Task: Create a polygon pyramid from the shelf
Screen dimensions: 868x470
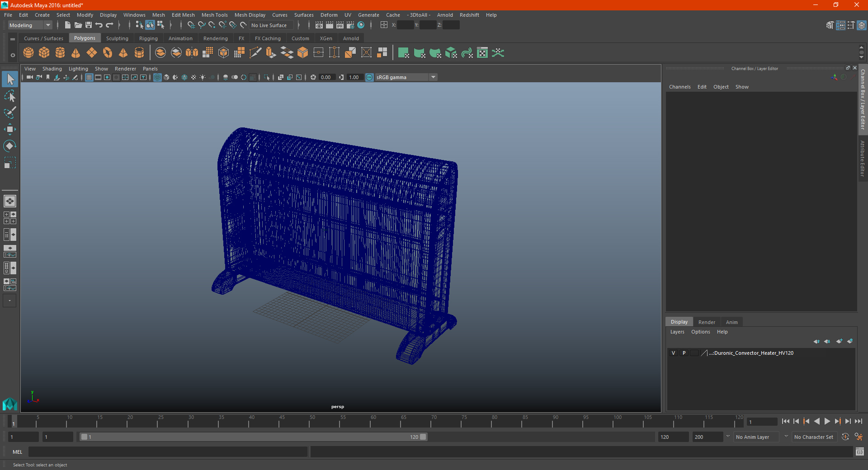Action: coord(123,53)
